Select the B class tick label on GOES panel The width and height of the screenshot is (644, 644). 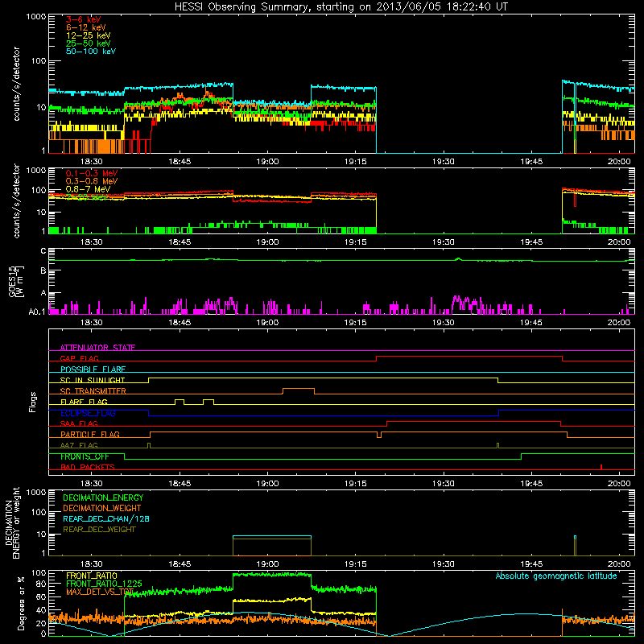[43, 270]
